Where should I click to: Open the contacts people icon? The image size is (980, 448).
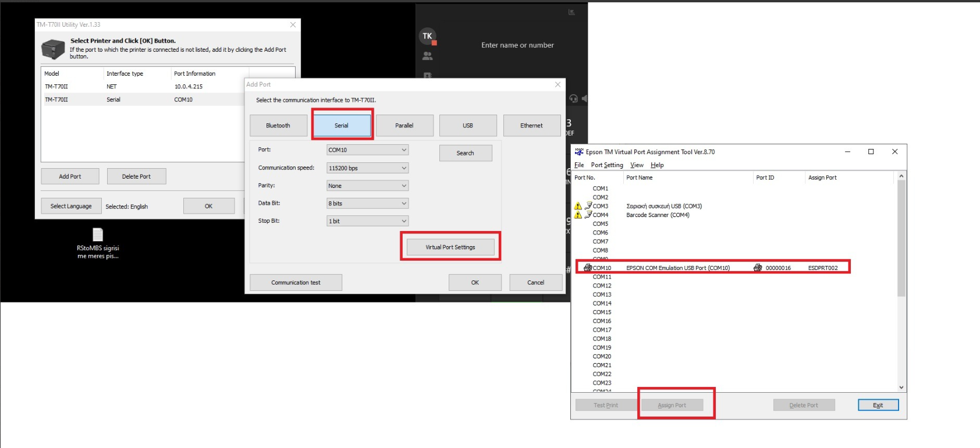[427, 56]
